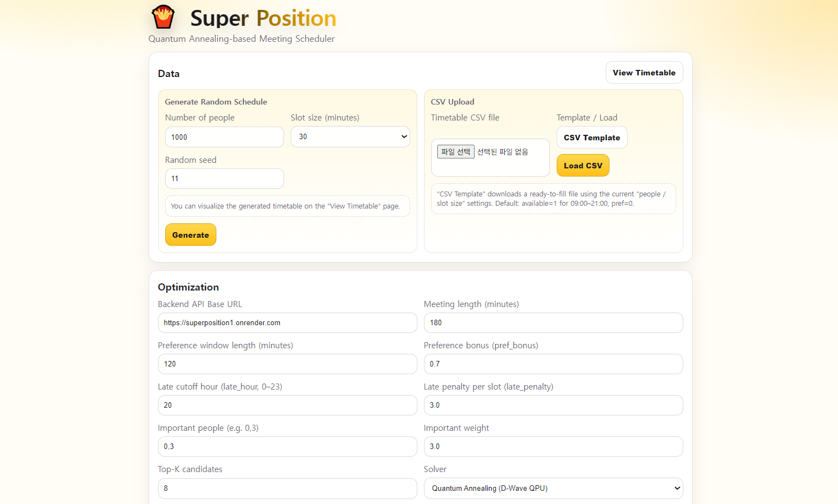
Task: Click the Preference window length input
Action: click(x=287, y=364)
